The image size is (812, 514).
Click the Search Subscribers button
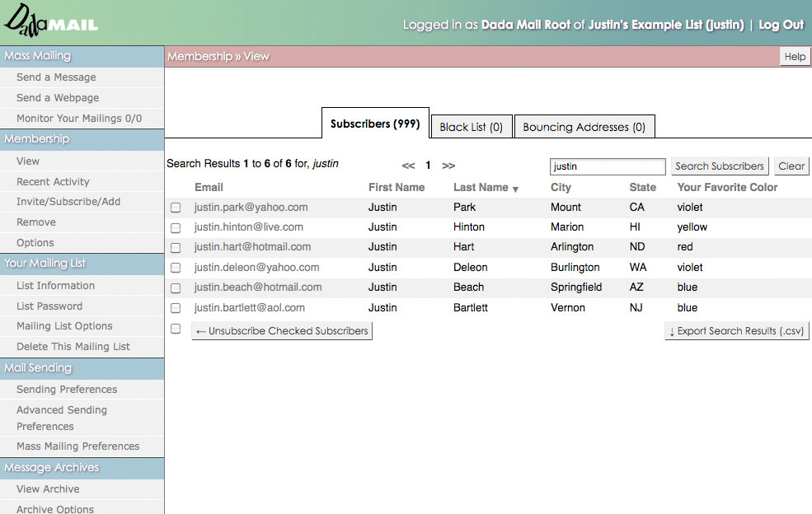click(720, 166)
